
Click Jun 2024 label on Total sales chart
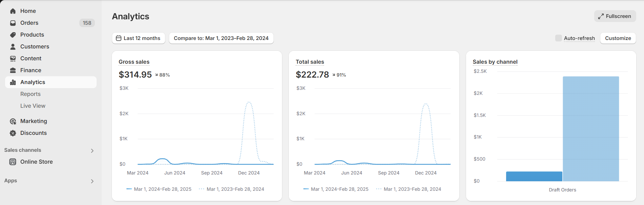(351, 173)
